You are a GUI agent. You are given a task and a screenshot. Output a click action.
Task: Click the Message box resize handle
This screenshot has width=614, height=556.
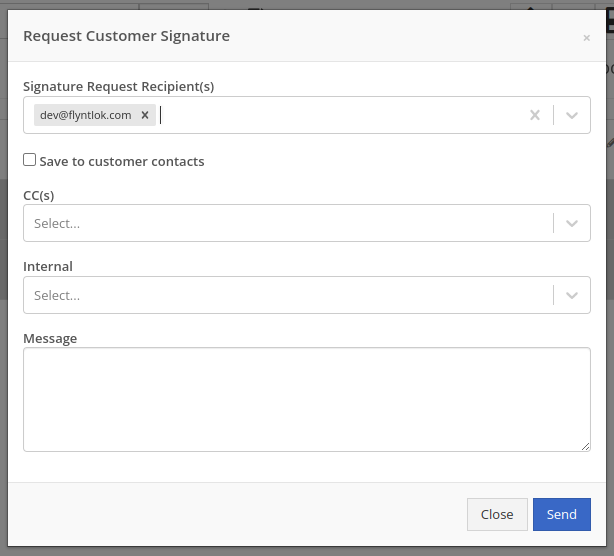coord(585,446)
